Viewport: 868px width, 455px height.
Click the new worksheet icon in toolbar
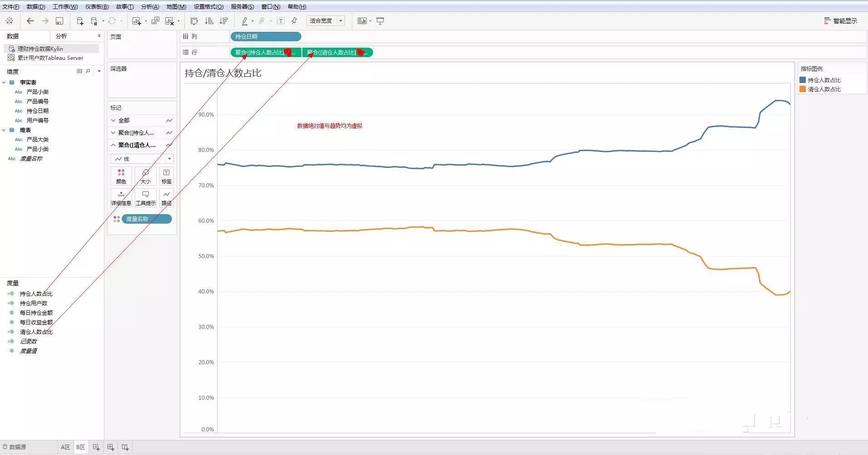click(x=137, y=21)
